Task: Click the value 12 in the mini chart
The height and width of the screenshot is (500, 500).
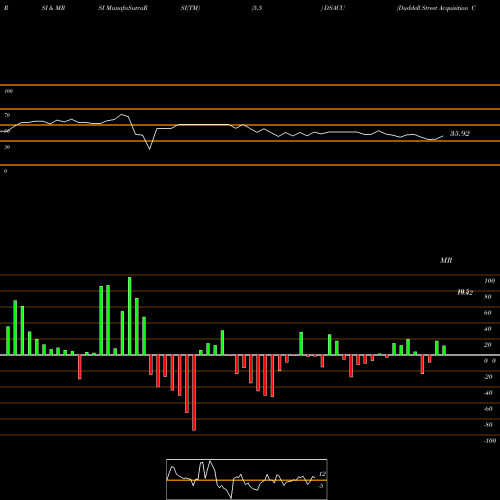Action: (x=322, y=474)
